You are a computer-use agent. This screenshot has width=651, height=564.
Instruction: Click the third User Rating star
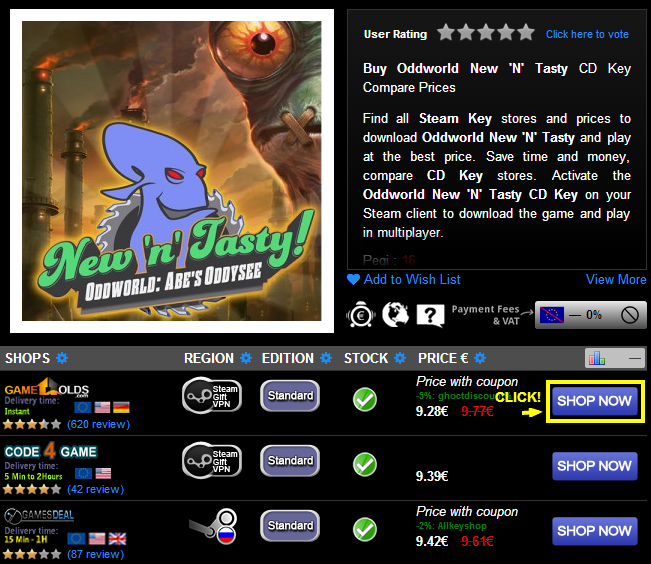click(x=486, y=32)
